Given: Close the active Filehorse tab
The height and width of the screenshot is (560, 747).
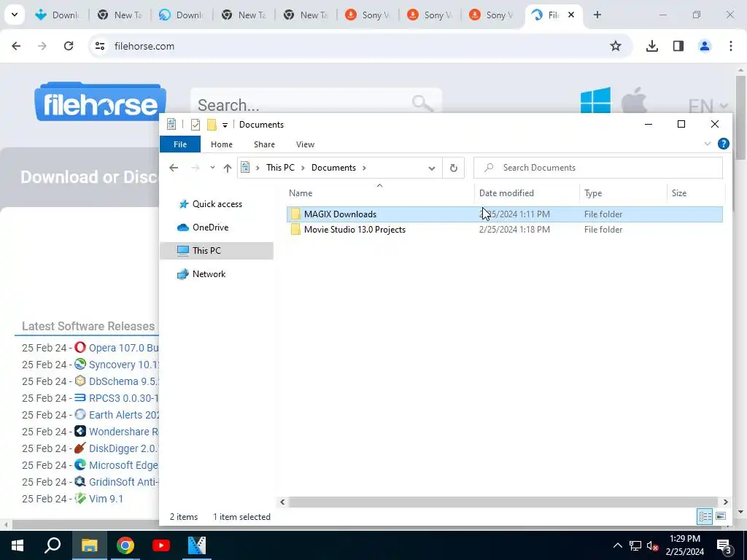Looking at the screenshot, I should point(571,15).
